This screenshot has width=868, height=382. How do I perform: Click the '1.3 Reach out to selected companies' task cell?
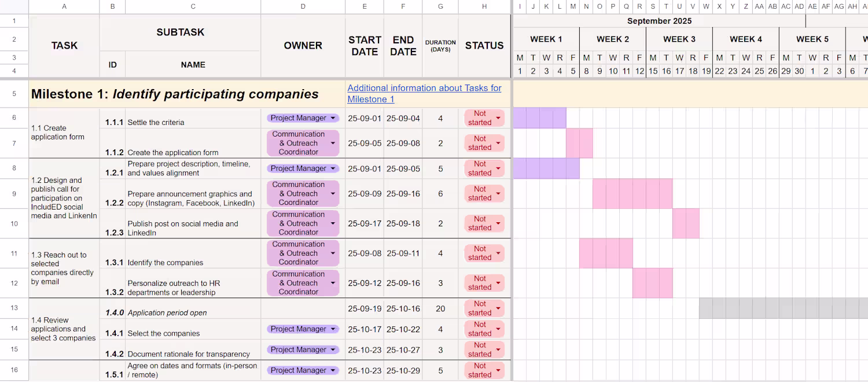click(64, 269)
